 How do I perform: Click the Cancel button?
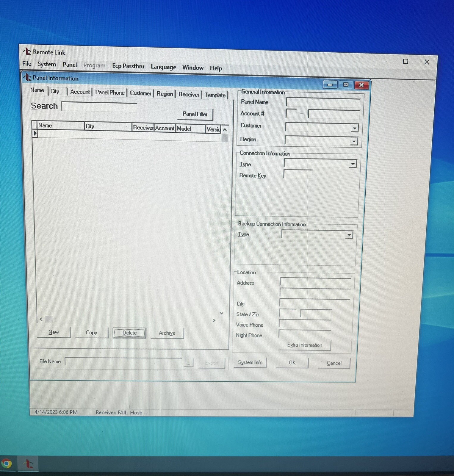(334, 363)
